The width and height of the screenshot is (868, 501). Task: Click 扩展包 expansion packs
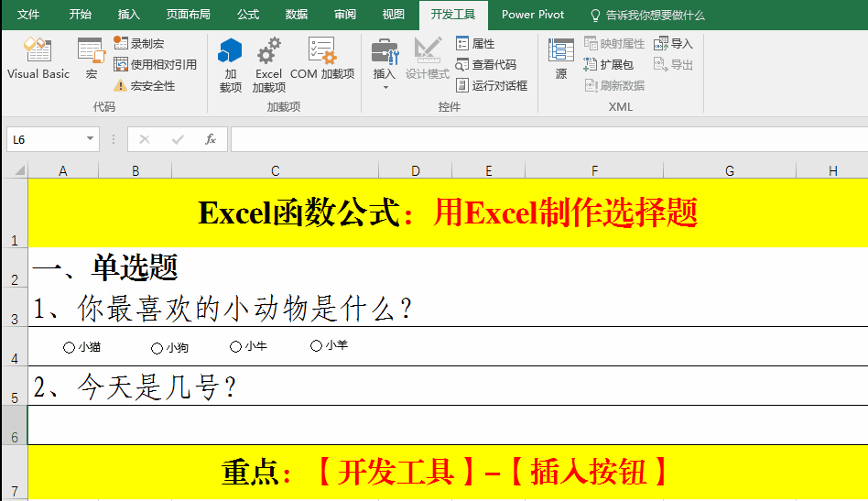(x=608, y=64)
